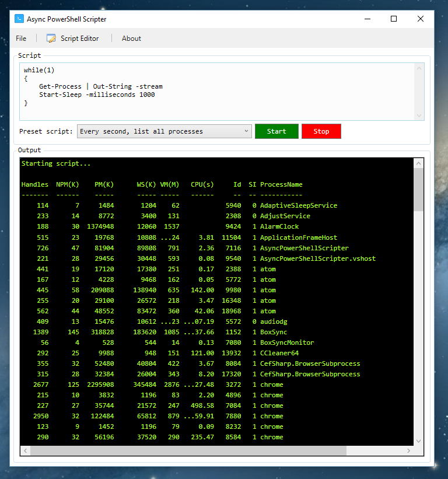Click the CPU(s) column header
448x479 pixels.
(x=202, y=184)
